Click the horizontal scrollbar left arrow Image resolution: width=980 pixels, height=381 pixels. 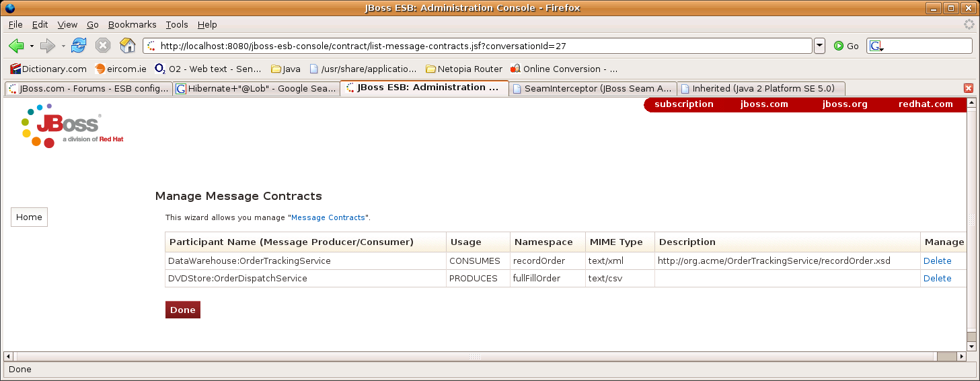(9, 356)
